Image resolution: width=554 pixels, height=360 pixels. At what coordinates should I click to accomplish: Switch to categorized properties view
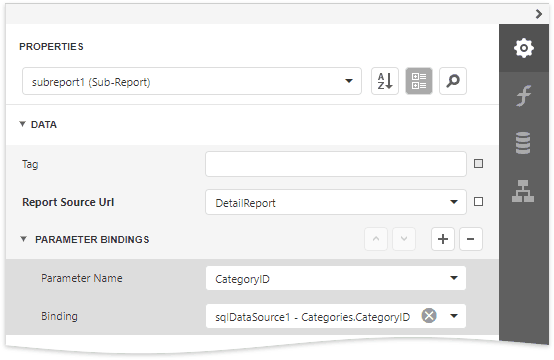419,81
